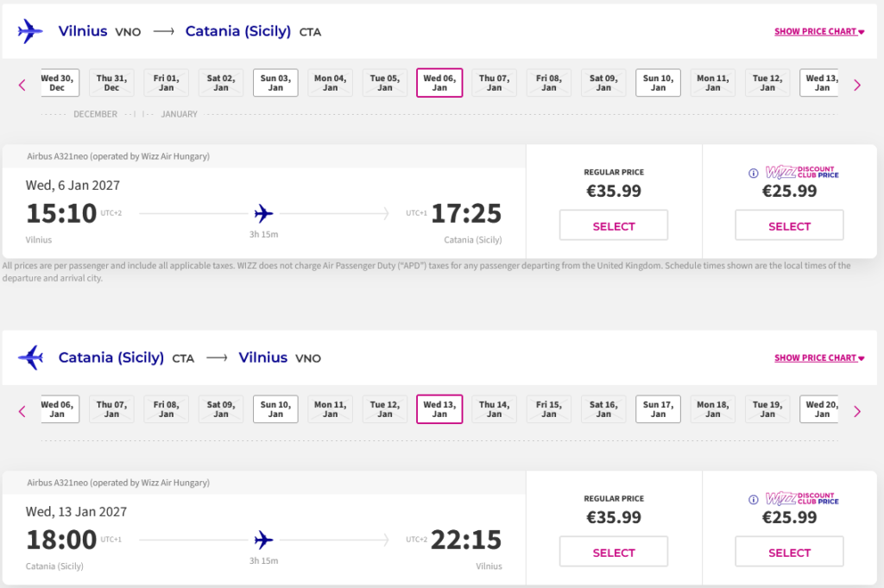Go to previous return dates arrow
This screenshot has height=588, width=884.
tap(22, 411)
